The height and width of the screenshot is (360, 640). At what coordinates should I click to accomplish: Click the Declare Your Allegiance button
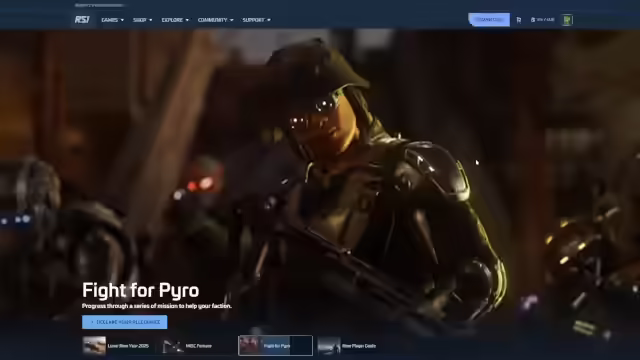[124, 322]
